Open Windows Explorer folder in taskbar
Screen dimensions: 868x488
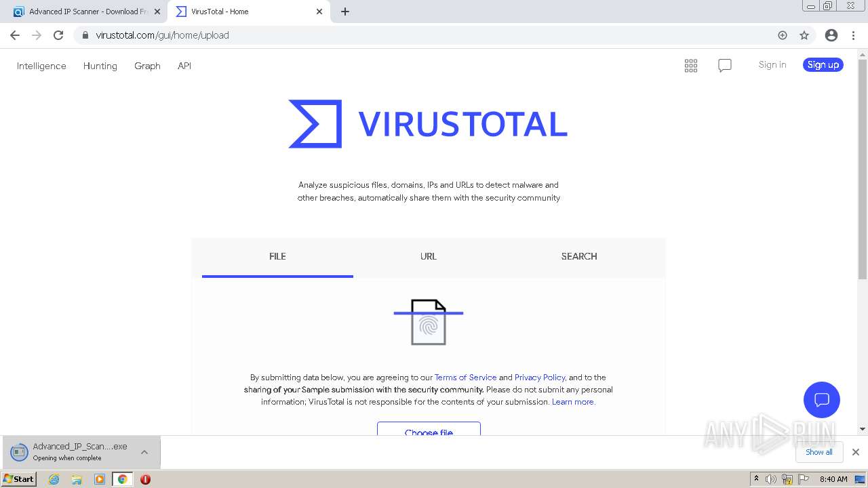(77, 479)
